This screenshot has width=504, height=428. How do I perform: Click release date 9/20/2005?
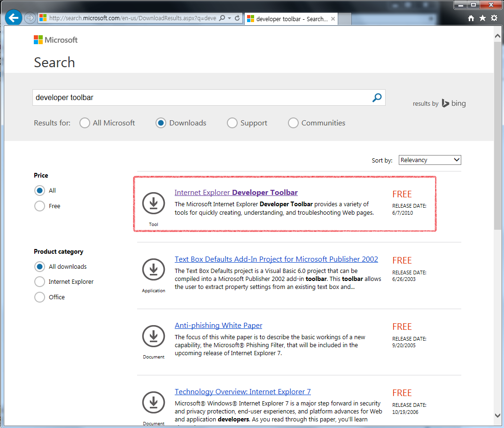pyautogui.click(x=403, y=345)
